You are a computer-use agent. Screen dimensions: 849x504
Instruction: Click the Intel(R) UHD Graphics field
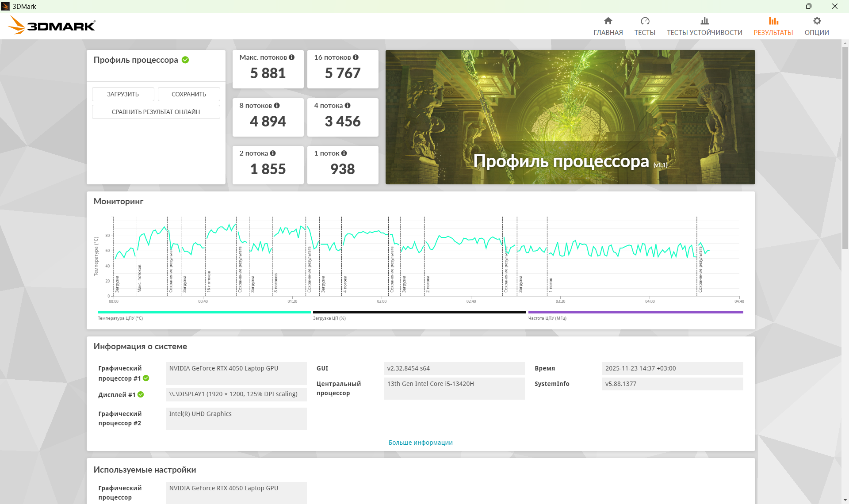point(236,418)
